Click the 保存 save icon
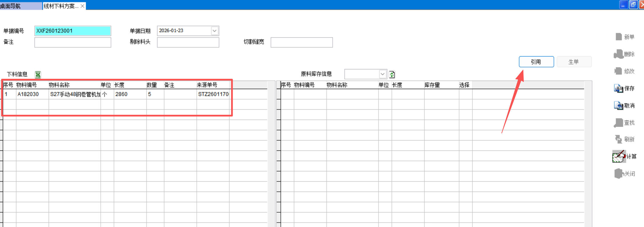Image resolution: width=644 pixels, height=227 pixels. coord(619,89)
